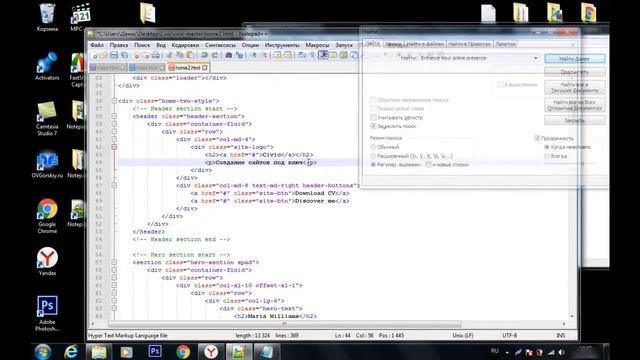Click the Internet Explorer taskbar icon
Screen dimensions: 640x360
coord(71,351)
